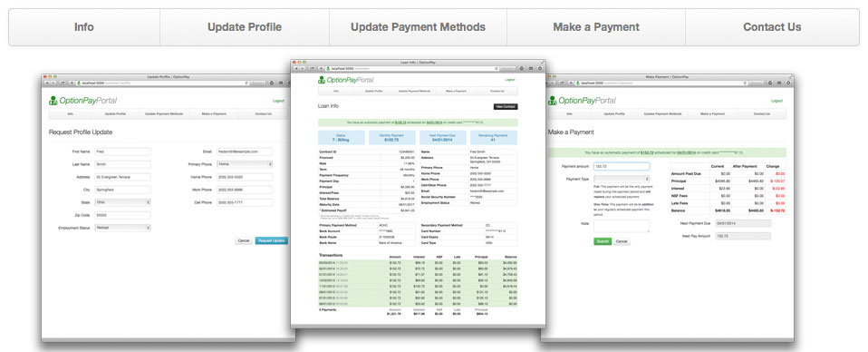Click share icon in Loan Info window toolbar
This screenshot has height=352, width=868.
[x=313, y=68]
